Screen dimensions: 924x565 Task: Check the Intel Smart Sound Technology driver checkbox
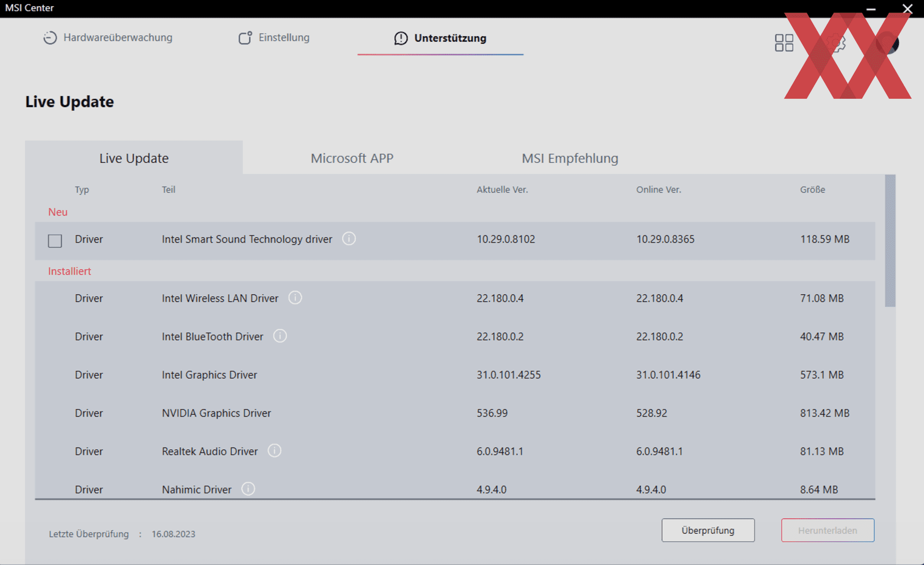pyautogui.click(x=55, y=240)
